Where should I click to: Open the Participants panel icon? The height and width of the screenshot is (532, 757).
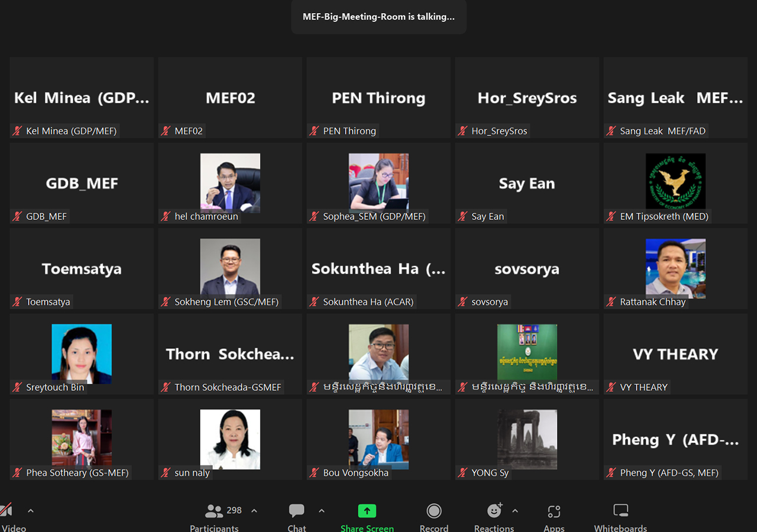(214, 511)
